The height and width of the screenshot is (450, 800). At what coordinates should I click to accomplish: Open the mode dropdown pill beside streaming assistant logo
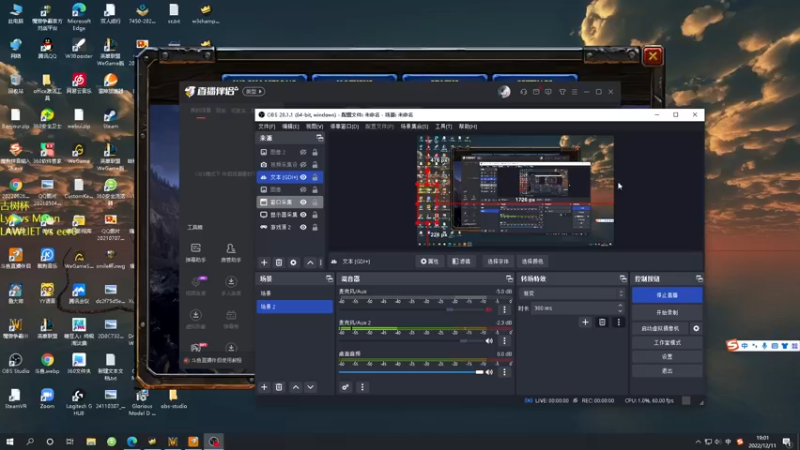point(254,92)
